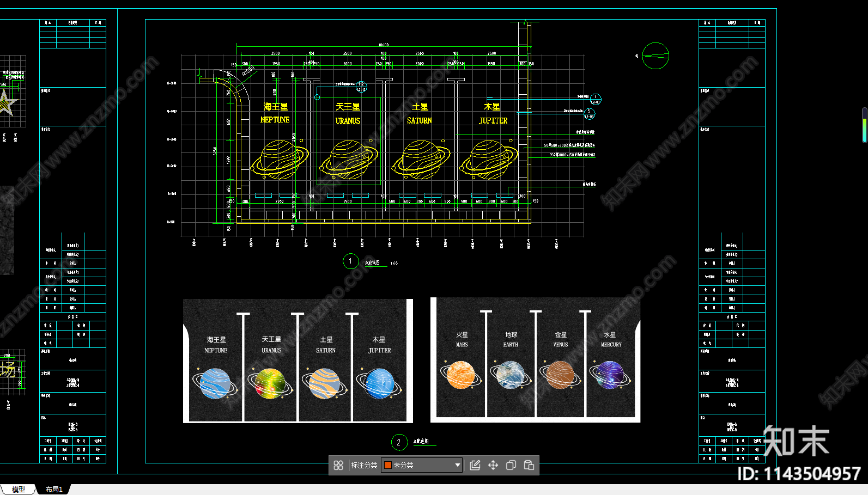Select the white URANUS label in color rendering

coord(271,351)
